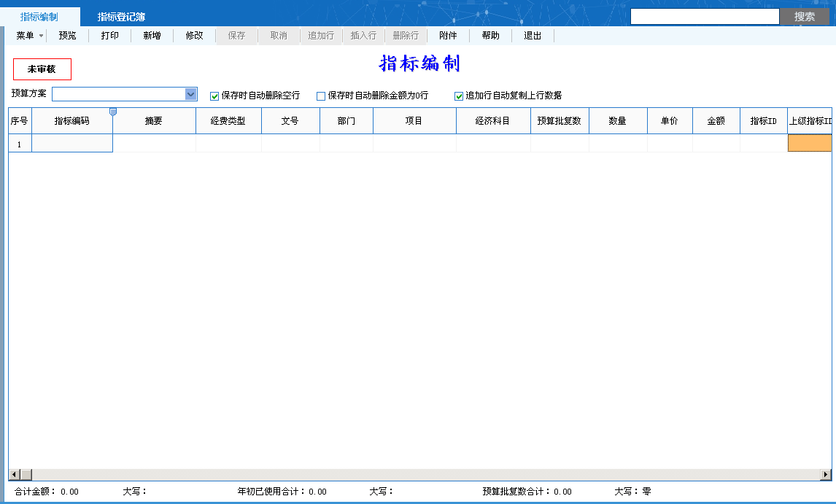
Task: Click the 合计金额 total value
Action: 69,492
